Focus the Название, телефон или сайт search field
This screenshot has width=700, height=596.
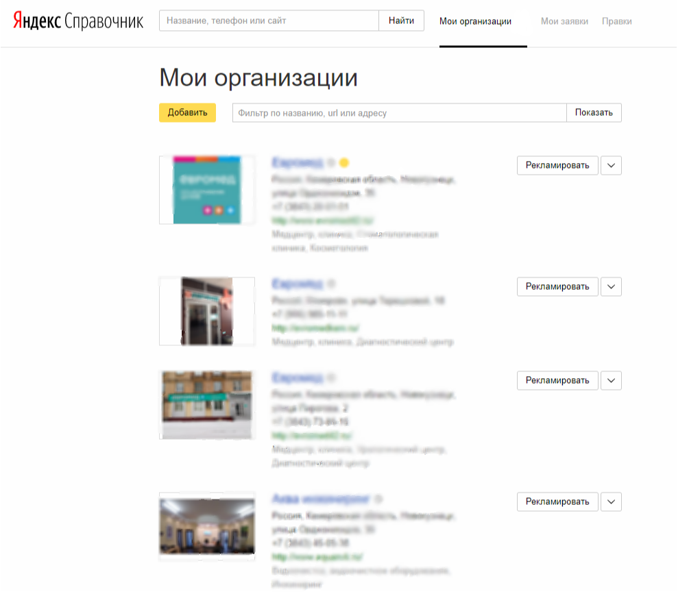pyautogui.click(x=269, y=21)
